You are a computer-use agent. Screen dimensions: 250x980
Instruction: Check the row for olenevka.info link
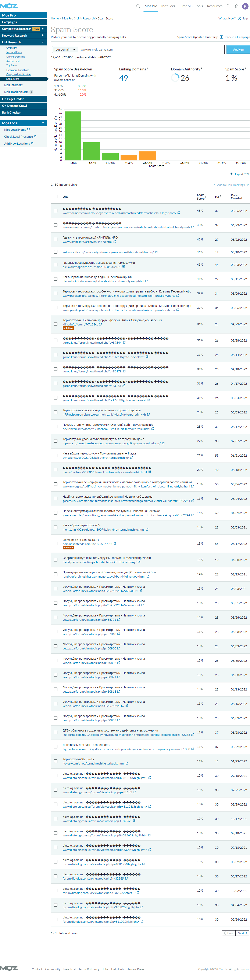pos(56,279)
